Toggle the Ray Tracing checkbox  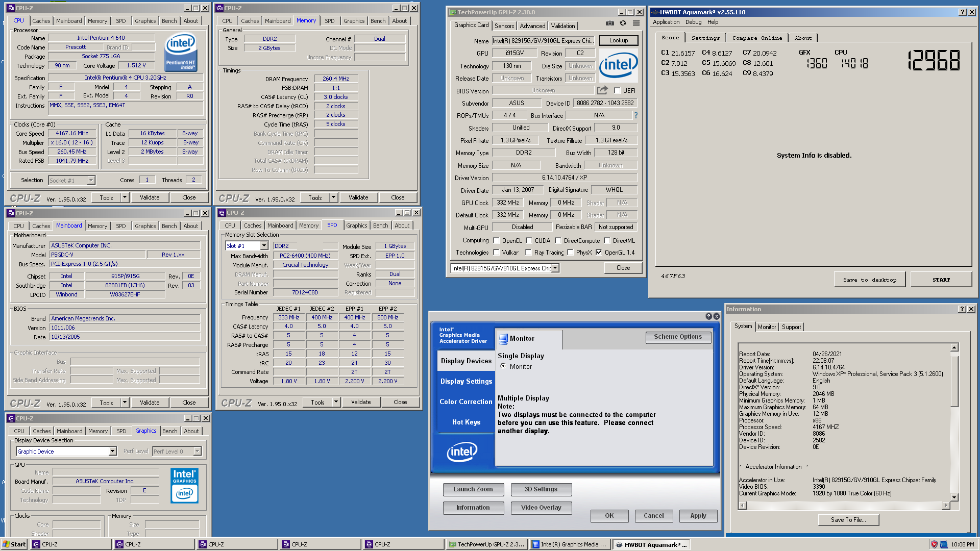[x=529, y=252]
